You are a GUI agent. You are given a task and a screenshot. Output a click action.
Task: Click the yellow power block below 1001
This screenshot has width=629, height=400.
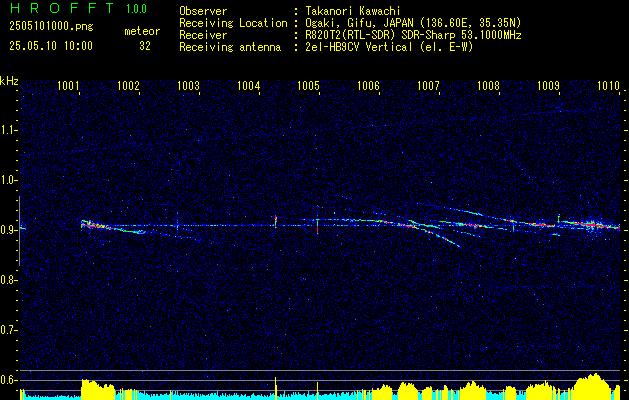tap(98, 388)
